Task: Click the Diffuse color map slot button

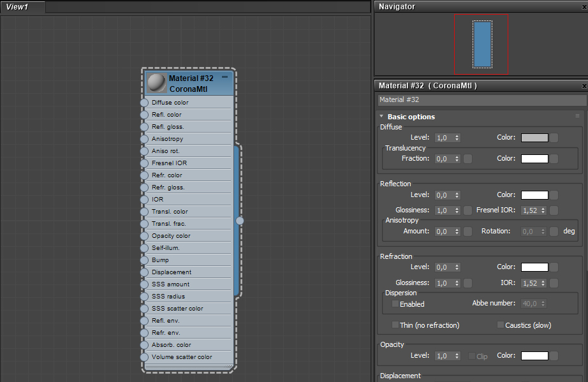Action: (x=554, y=138)
